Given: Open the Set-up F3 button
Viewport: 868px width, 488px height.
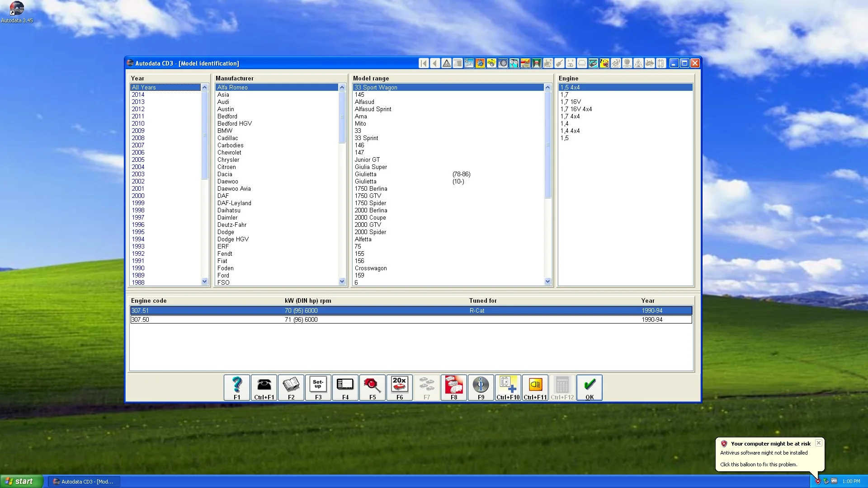Looking at the screenshot, I should pyautogui.click(x=318, y=387).
